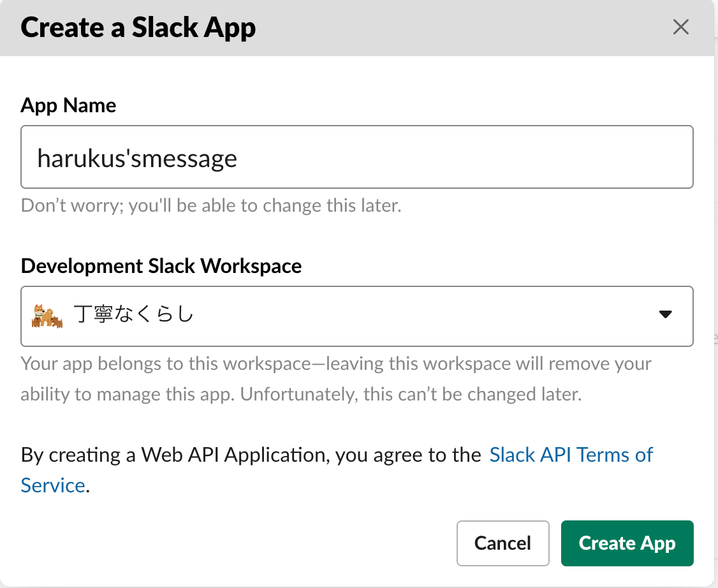Click the Cancel button

click(502, 543)
